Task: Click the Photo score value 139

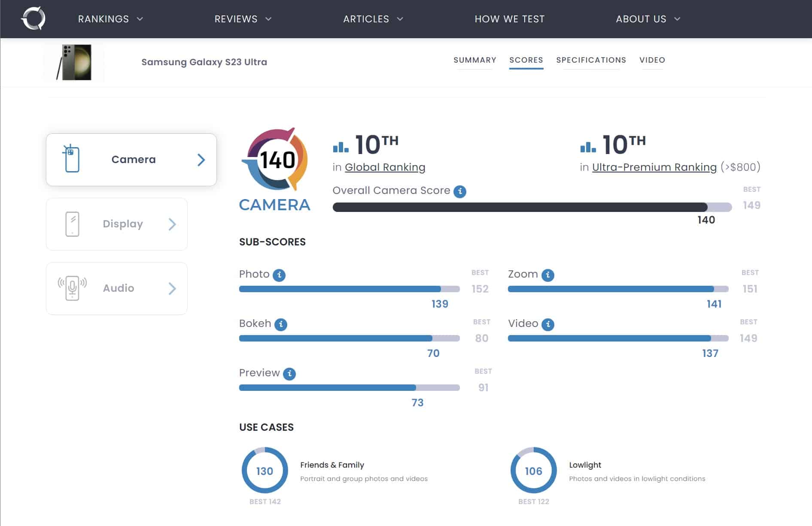Action: 440,304
